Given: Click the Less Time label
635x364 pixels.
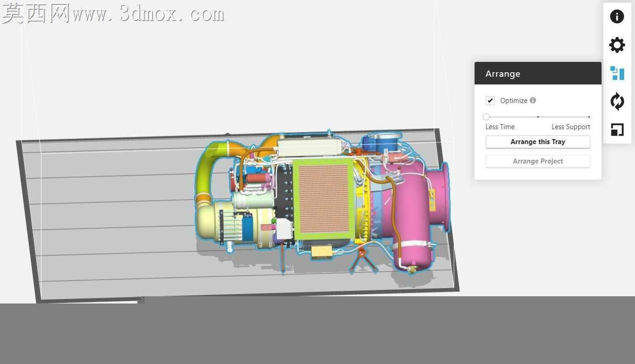Looking at the screenshot, I should coord(500,127).
